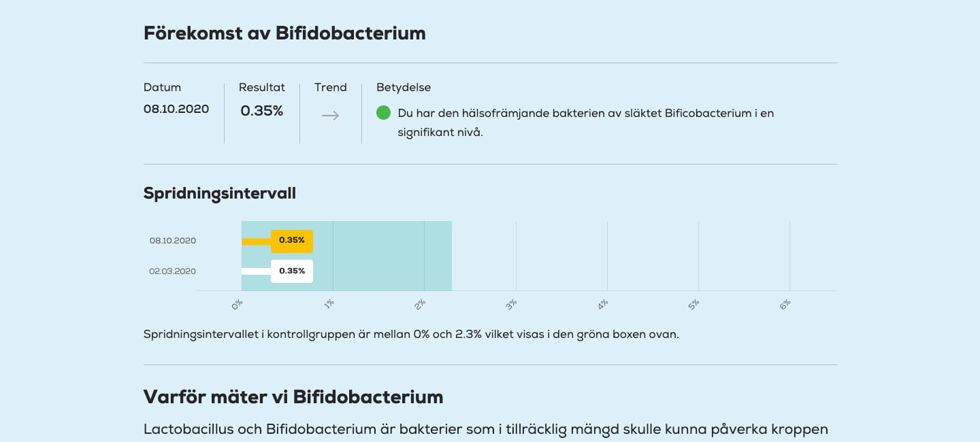Click the caption about kontrollgruppen interval

point(411,335)
